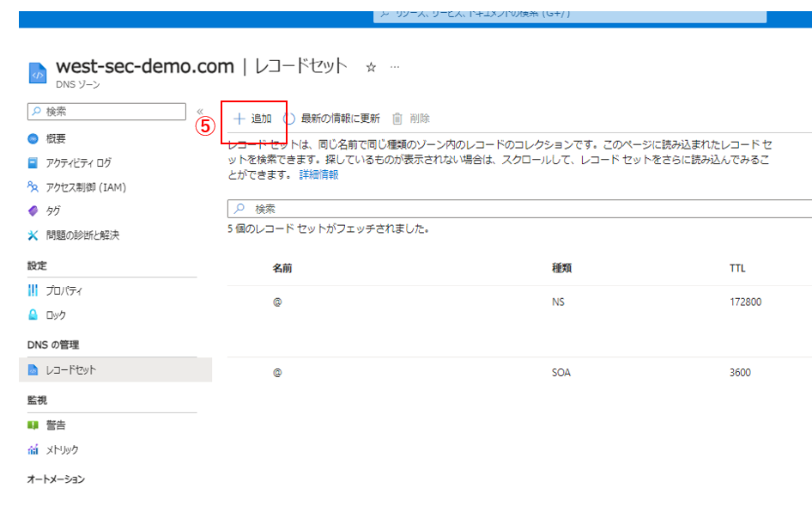
Task: Click the lock padlock icon
Action: (x=33, y=314)
